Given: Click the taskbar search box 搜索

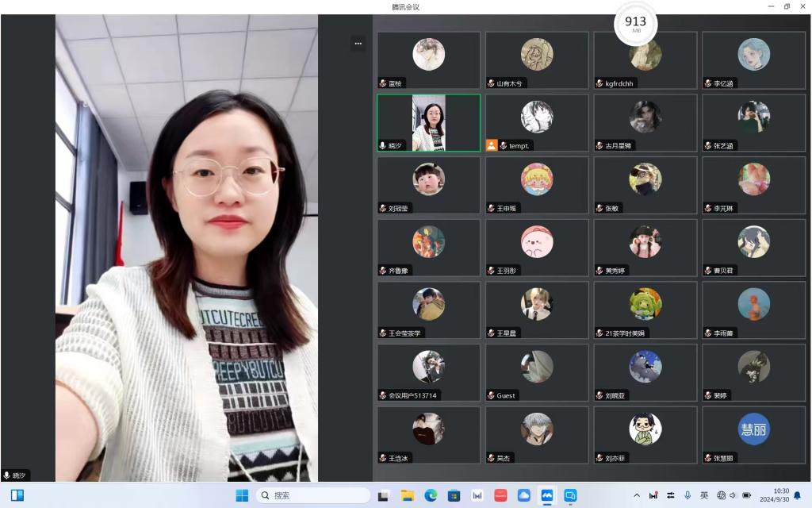Looking at the screenshot, I should point(313,495).
